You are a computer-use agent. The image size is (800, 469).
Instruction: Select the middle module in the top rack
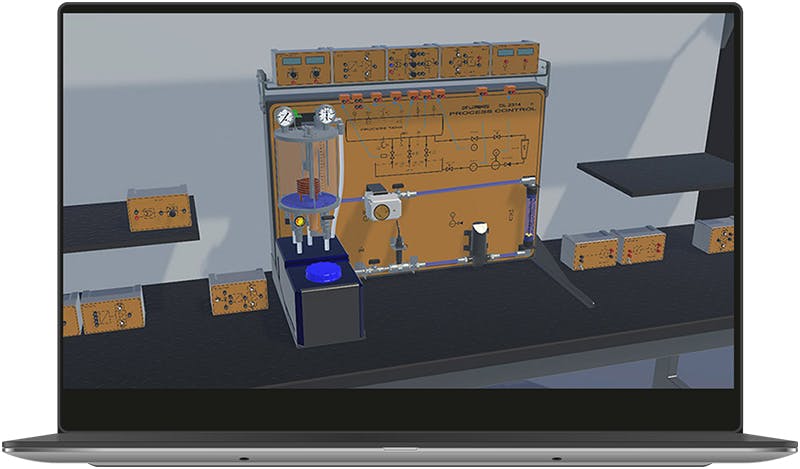(413, 63)
